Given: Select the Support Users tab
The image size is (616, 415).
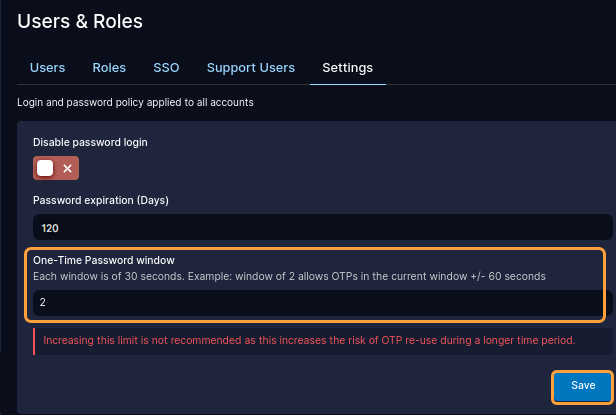Looking at the screenshot, I should coord(251,68).
